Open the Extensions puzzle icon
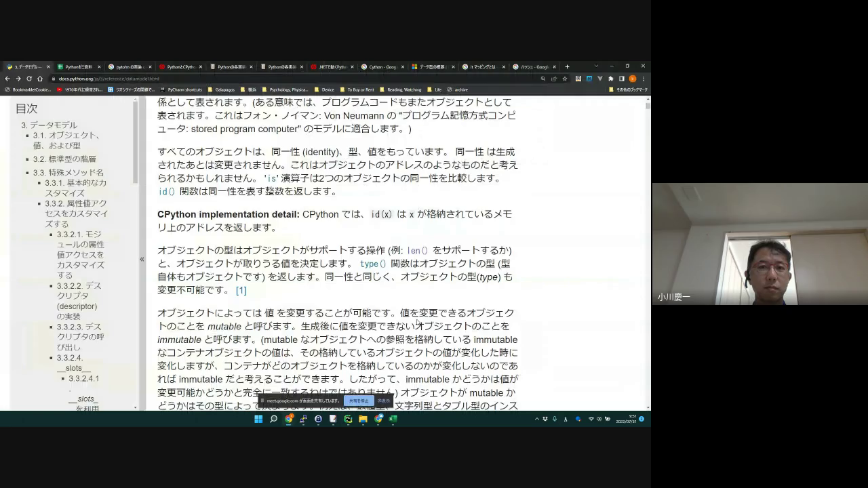 611,79
